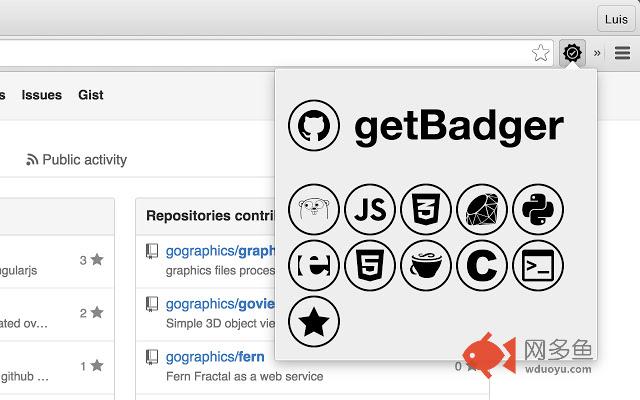The image size is (640, 400).
Task: Bookmark this page with the star
Action: click(541, 53)
